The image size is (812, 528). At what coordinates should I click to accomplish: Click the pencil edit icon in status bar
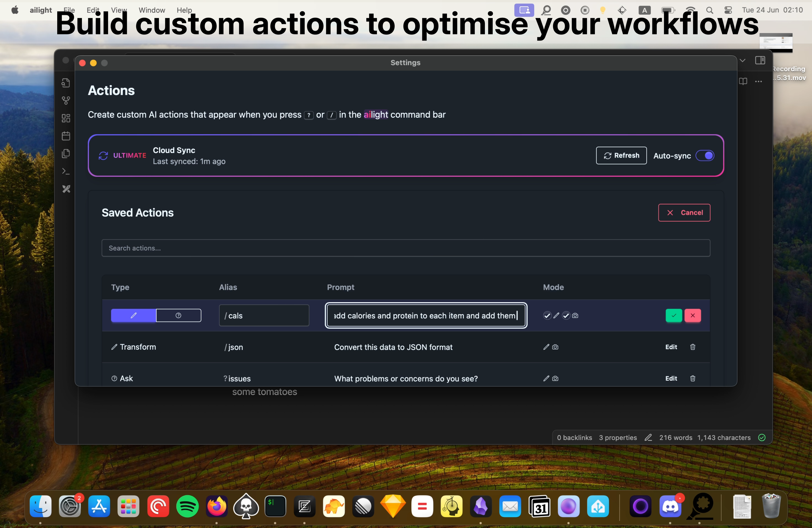point(648,438)
